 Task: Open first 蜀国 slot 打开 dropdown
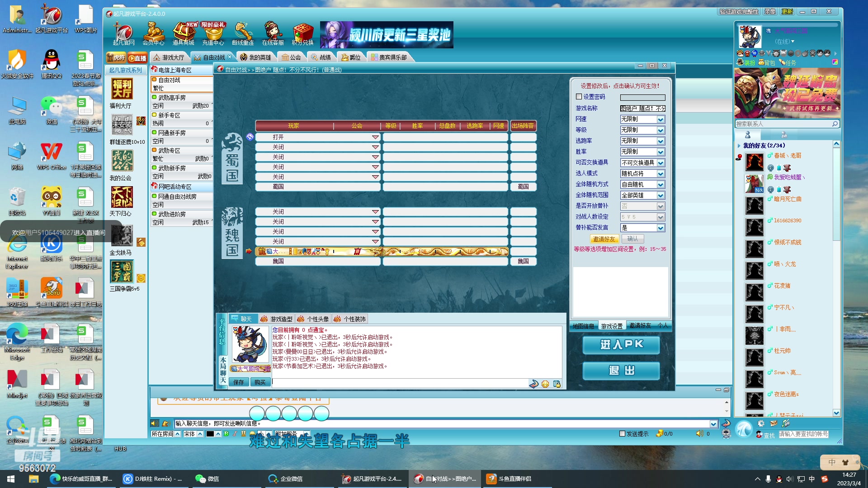click(375, 137)
